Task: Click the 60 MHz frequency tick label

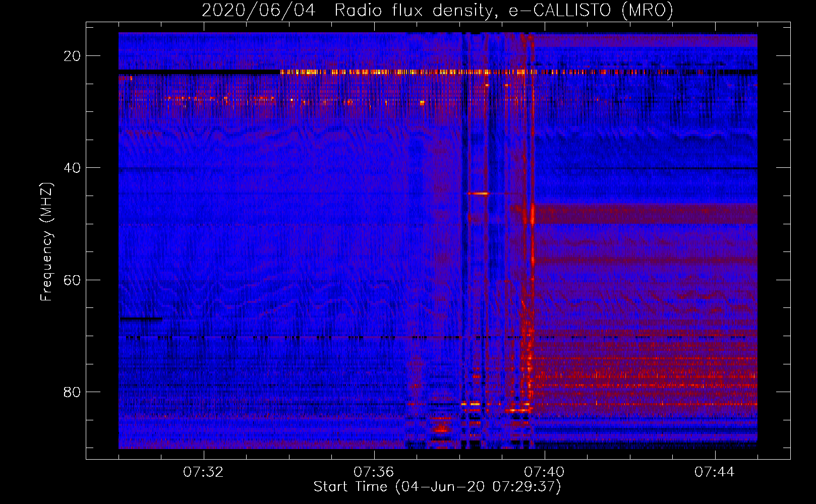Action: [72, 280]
